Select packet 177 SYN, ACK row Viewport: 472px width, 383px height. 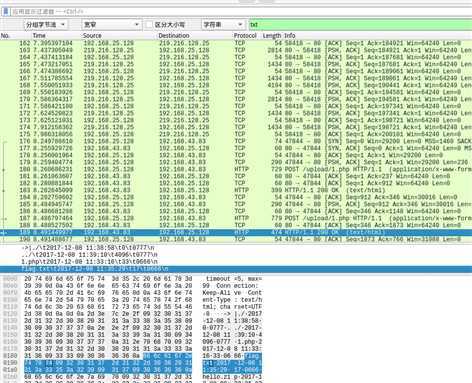click(236, 148)
